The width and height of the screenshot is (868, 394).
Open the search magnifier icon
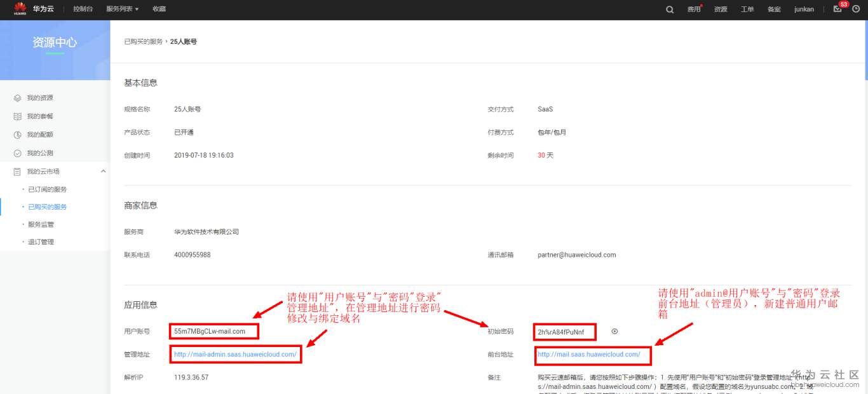click(x=670, y=10)
